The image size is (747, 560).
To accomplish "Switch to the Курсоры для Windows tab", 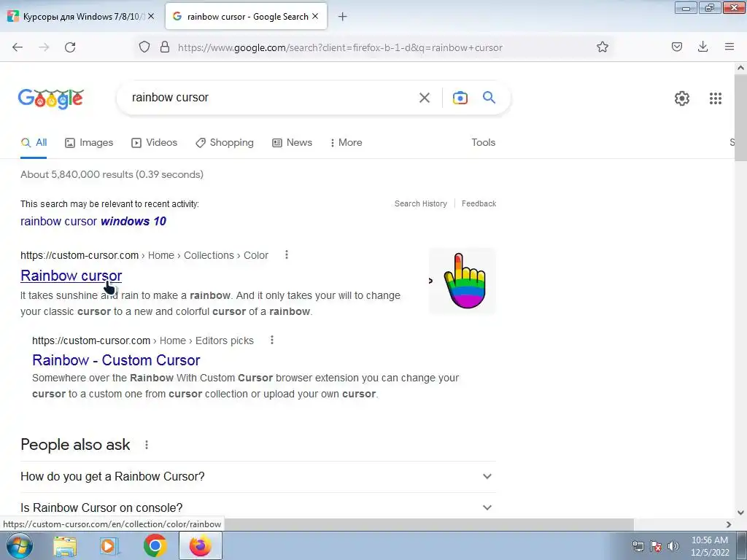I will [81, 16].
